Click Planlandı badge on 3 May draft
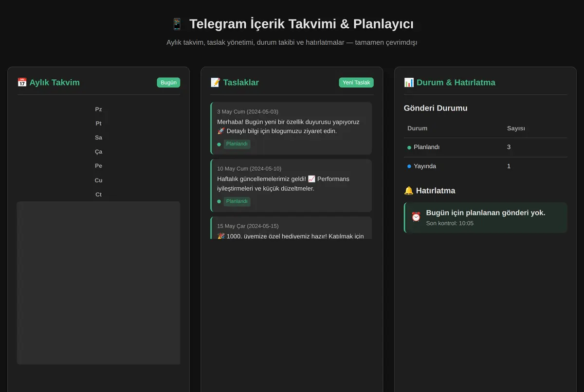 237,144
